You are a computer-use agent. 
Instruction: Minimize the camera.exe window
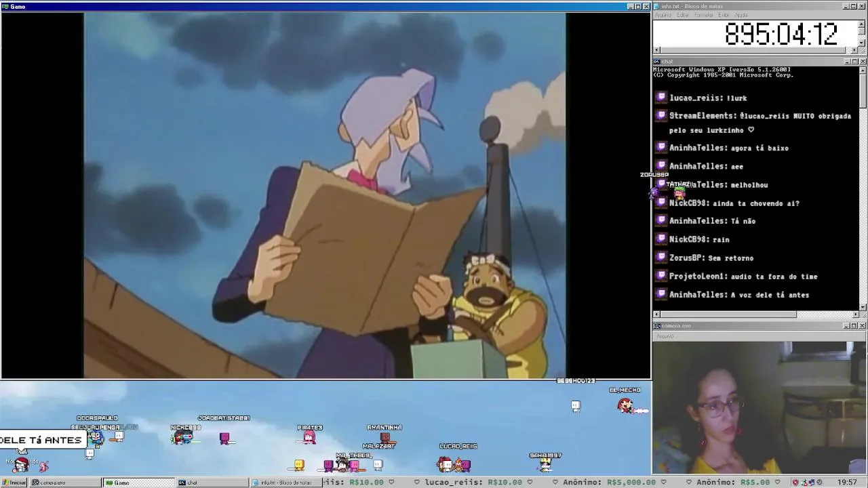pyautogui.click(x=847, y=326)
